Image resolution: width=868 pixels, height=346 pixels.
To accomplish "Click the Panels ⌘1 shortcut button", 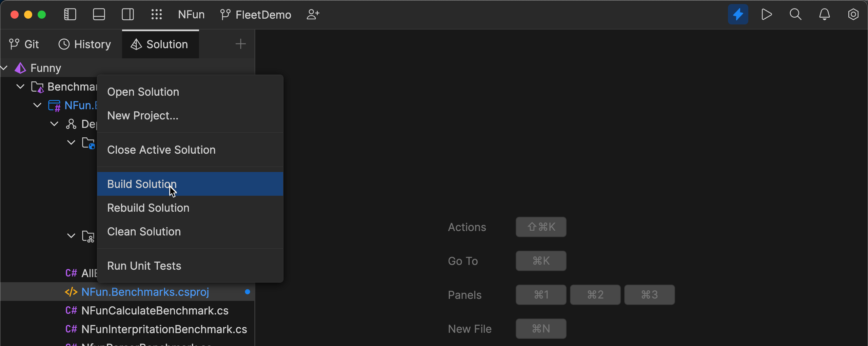I will [541, 295].
